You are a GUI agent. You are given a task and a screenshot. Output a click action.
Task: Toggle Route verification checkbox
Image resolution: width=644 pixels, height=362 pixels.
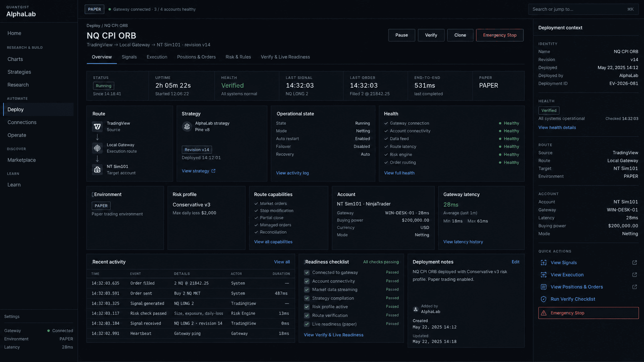tap(307, 315)
